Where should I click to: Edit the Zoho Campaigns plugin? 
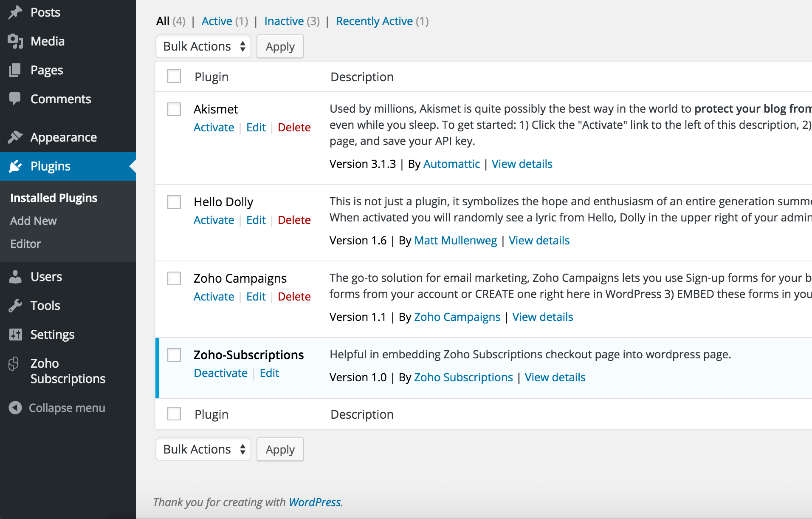click(256, 297)
